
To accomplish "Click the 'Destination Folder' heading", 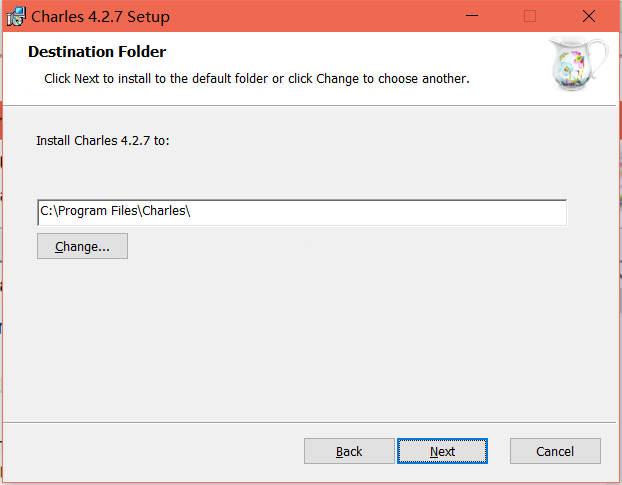I will coord(97,52).
